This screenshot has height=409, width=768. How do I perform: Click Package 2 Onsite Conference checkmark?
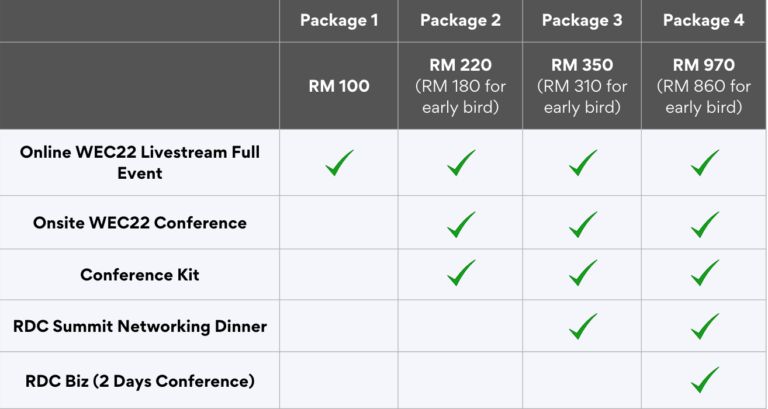pos(461,224)
